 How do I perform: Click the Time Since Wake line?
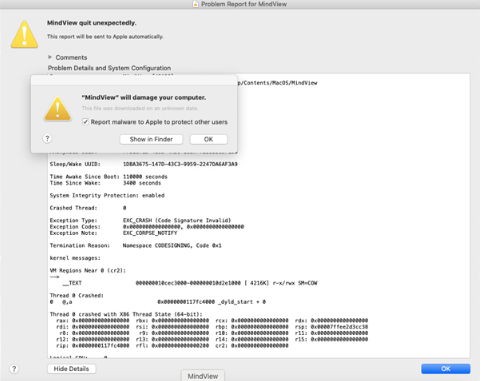pos(105,183)
